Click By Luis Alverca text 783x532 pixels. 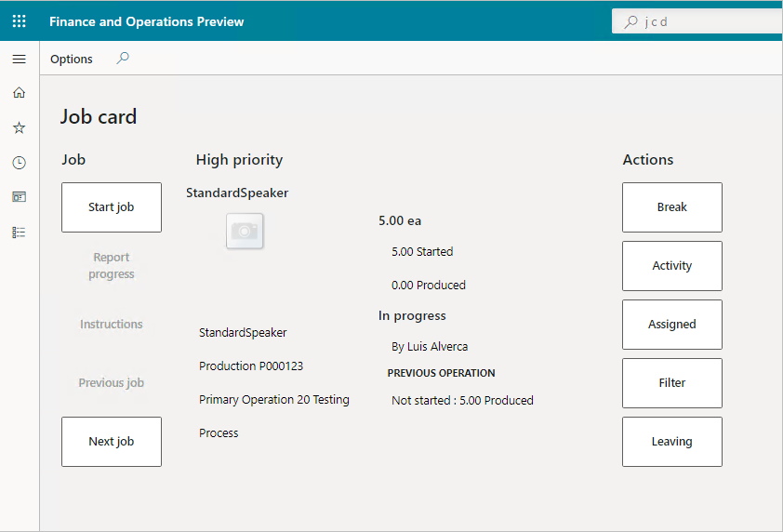click(x=430, y=347)
